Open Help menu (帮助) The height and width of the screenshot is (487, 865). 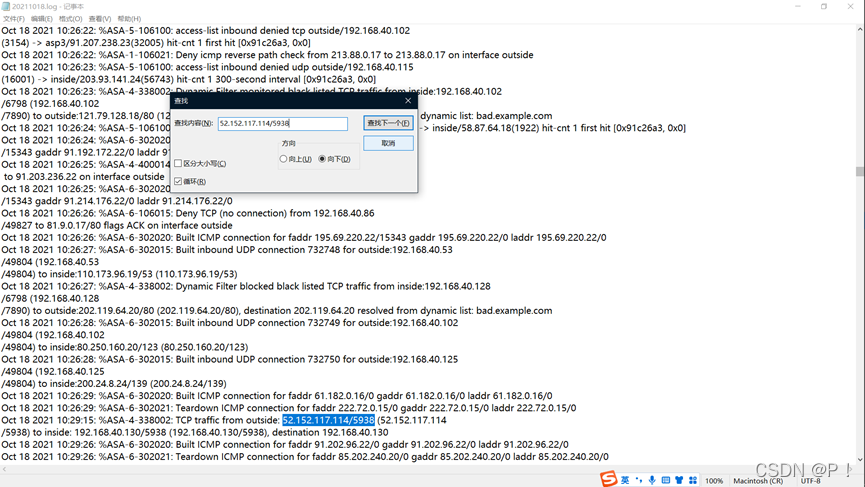(129, 19)
